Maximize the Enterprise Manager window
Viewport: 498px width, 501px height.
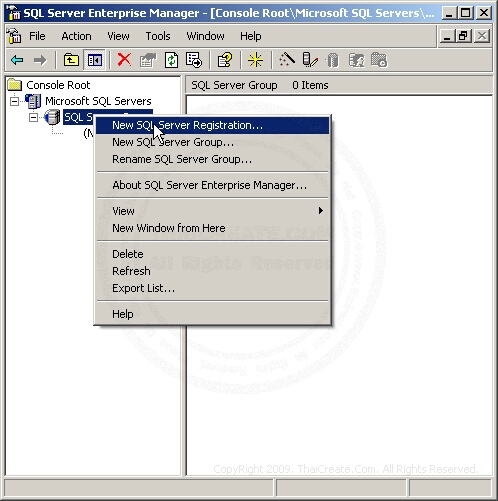pos(466,13)
